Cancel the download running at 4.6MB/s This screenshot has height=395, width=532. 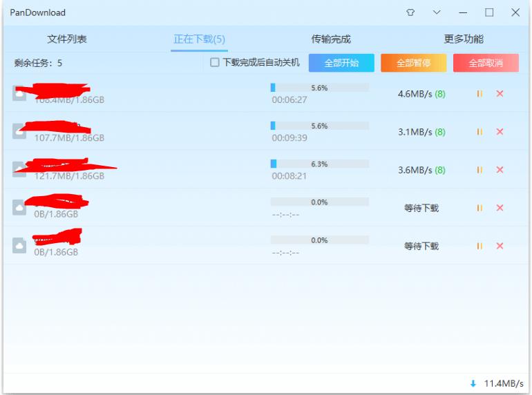pos(500,94)
